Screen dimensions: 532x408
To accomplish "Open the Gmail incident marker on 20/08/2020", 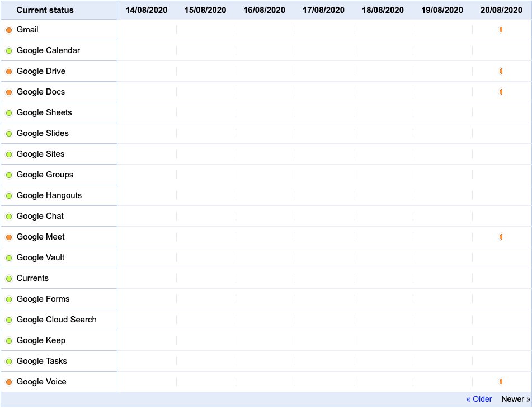I will pyautogui.click(x=501, y=30).
